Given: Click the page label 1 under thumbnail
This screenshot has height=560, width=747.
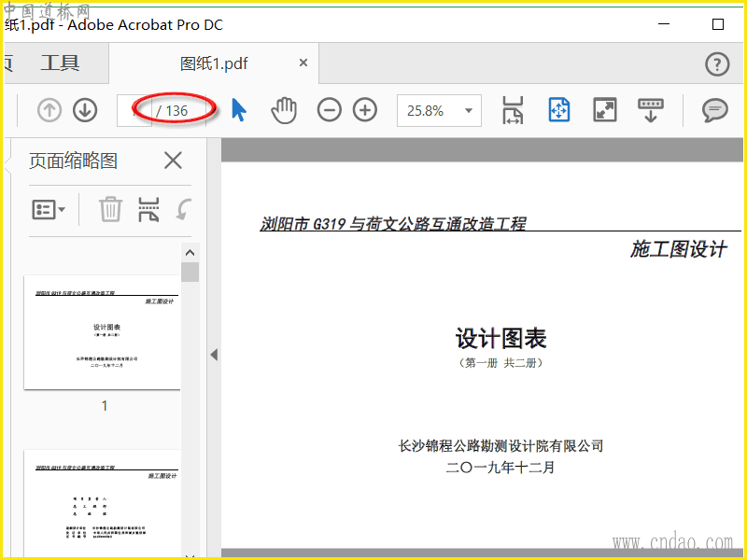Looking at the screenshot, I should 105,406.
